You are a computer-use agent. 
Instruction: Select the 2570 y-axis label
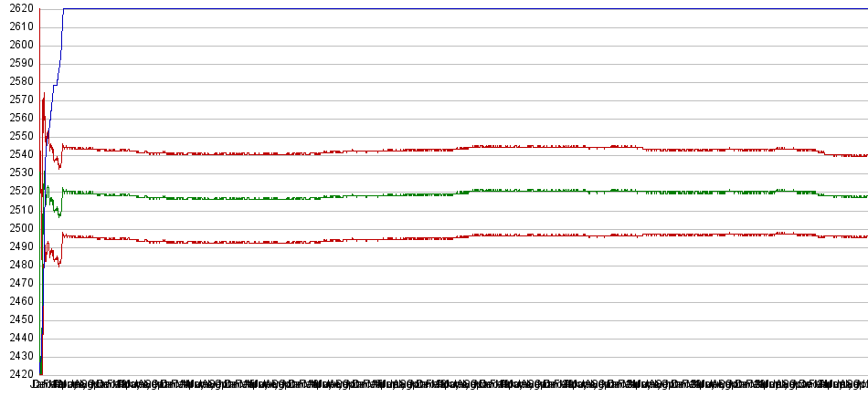click(17, 99)
